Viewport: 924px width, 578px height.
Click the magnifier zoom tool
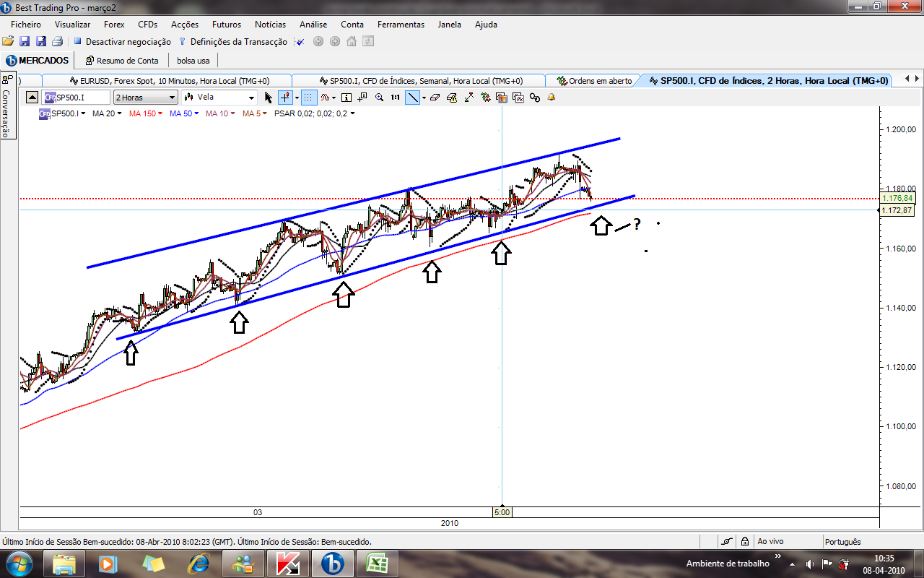click(379, 98)
